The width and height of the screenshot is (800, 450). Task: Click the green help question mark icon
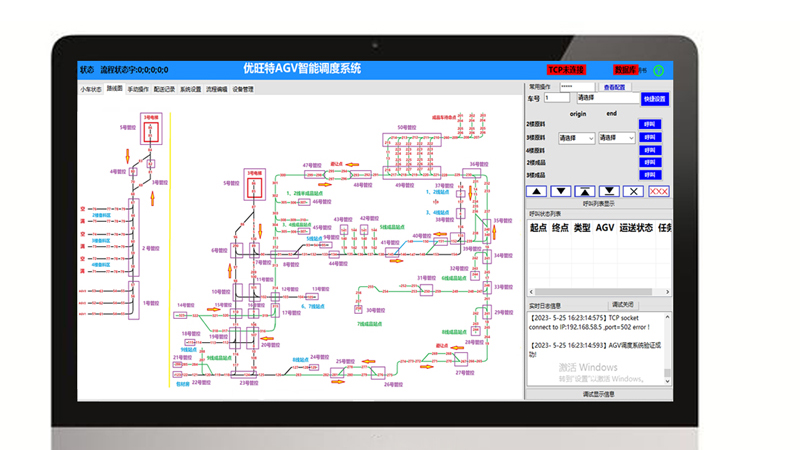[658, 70]
